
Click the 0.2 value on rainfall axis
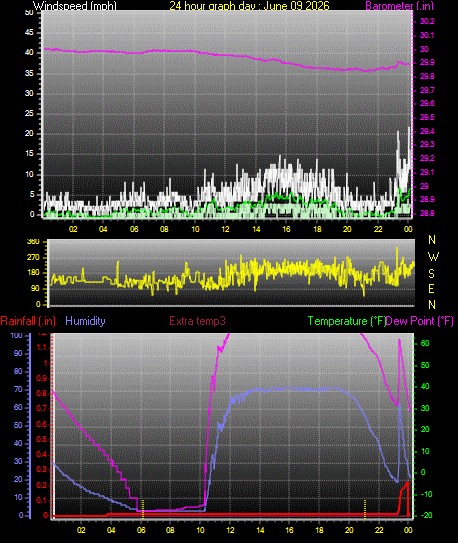coord(42,485)
